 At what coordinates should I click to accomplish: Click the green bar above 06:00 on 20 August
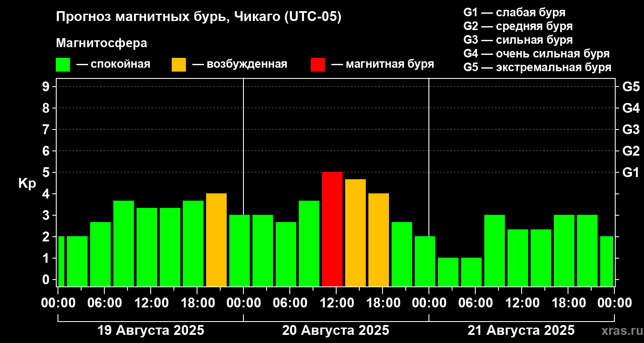coord(286,254)
